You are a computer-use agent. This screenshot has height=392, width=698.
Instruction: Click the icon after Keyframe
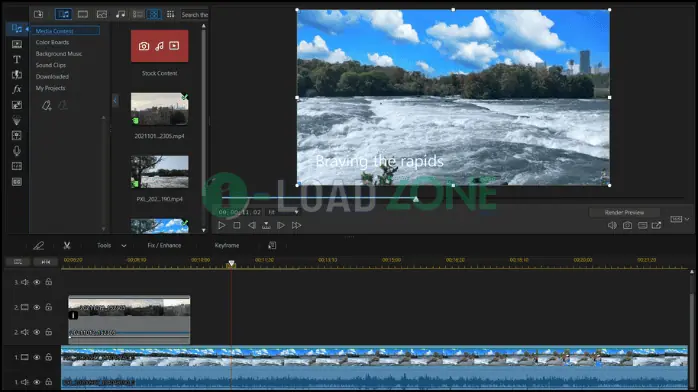coord(272,246)
